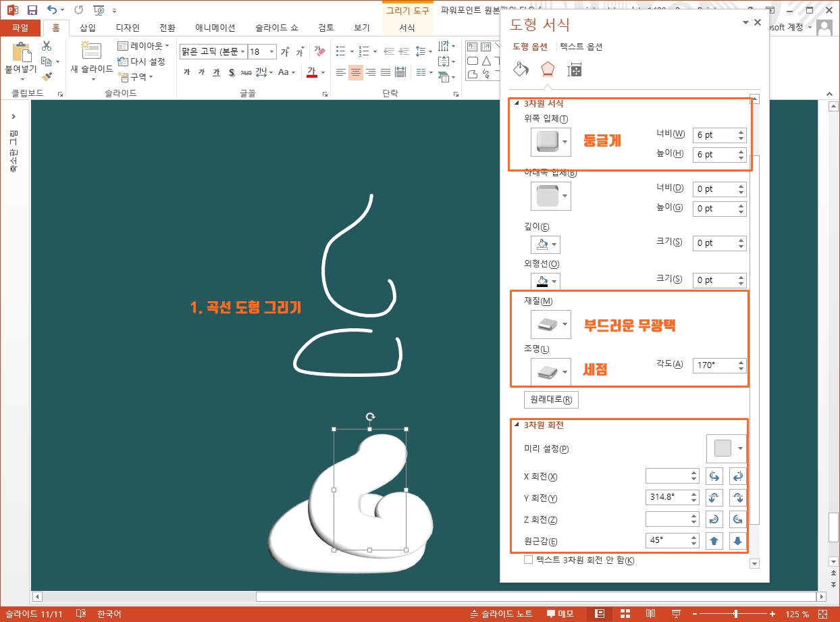Open Size & Properties tab icon

coord(575,70)
